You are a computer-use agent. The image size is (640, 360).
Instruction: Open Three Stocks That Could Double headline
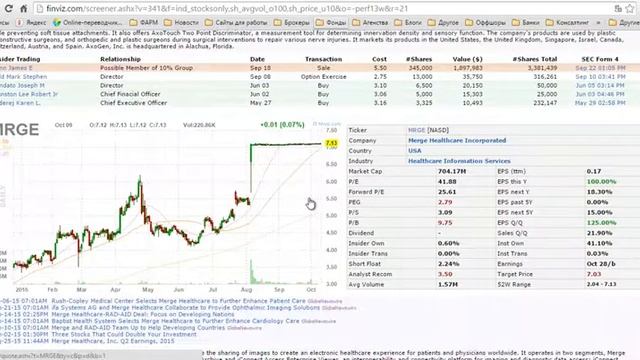point(124,334)
